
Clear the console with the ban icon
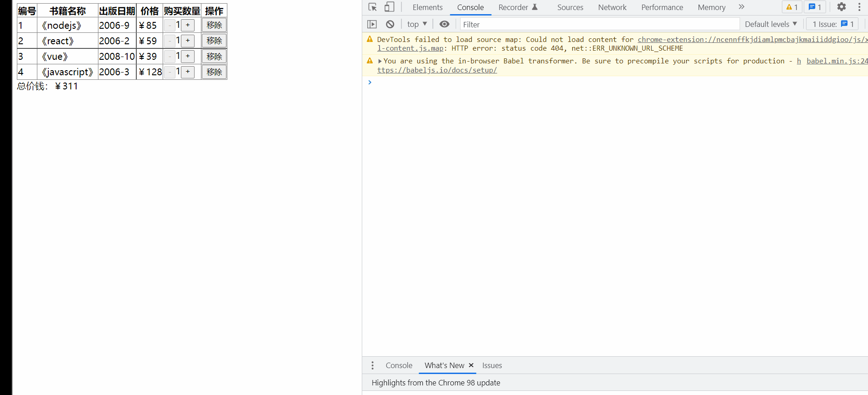pyautogui.click(x=390, y=24)
